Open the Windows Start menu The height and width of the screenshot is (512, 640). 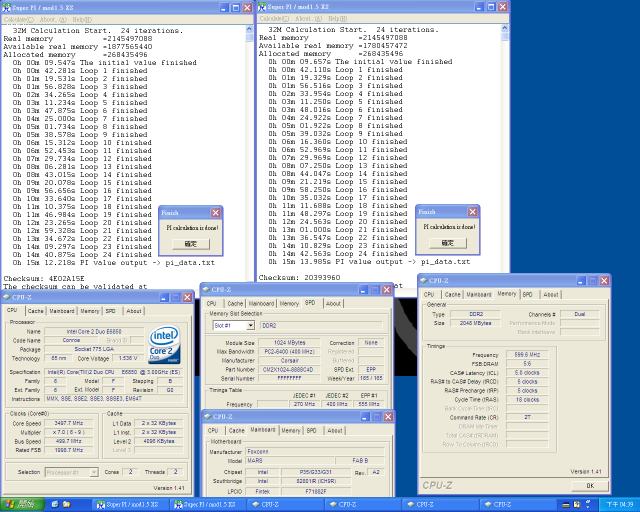[x=22, y=505]
